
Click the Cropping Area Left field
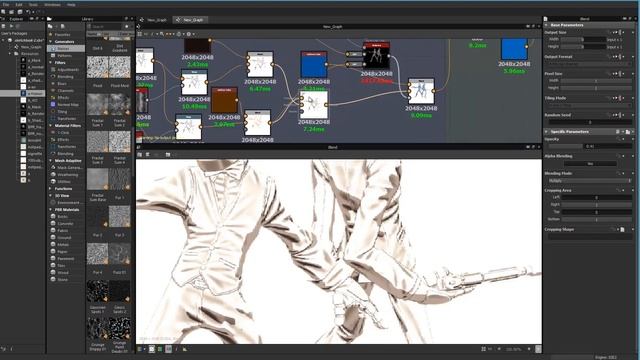(x=596, y=197)
